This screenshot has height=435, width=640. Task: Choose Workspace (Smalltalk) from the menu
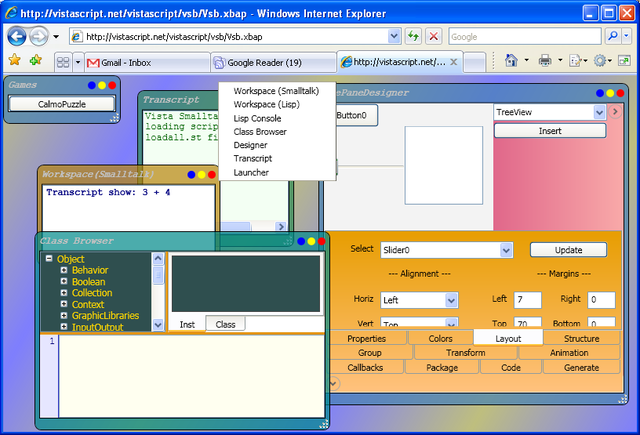coord(276,91)
